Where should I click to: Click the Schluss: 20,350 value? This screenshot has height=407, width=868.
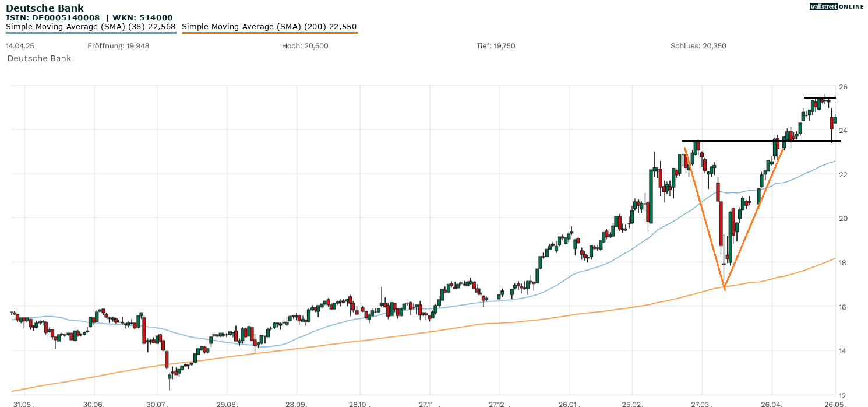[x=698, y=46]
